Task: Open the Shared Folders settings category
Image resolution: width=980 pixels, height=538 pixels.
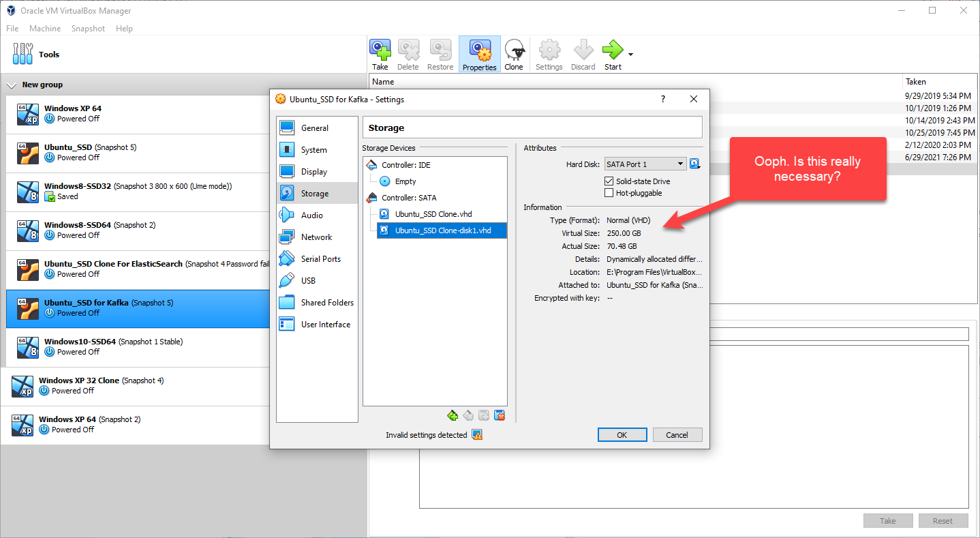Action: tap(317, 303)
